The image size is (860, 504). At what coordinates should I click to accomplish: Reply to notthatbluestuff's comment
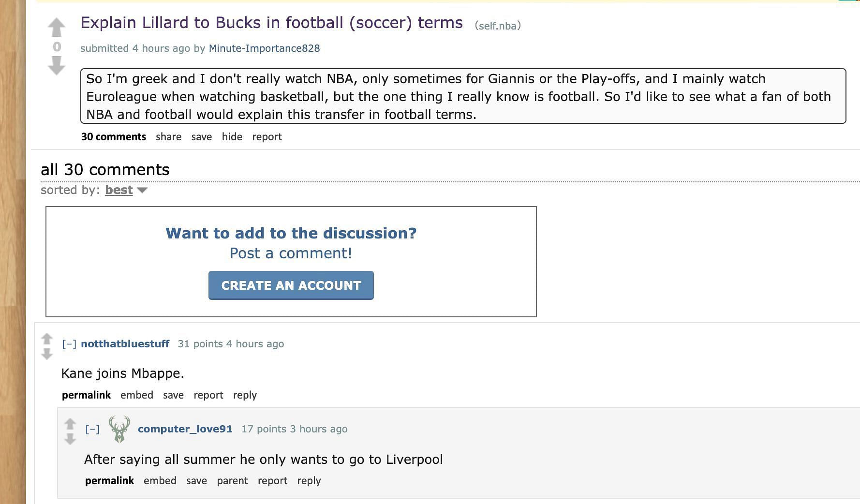click(245, 395)
